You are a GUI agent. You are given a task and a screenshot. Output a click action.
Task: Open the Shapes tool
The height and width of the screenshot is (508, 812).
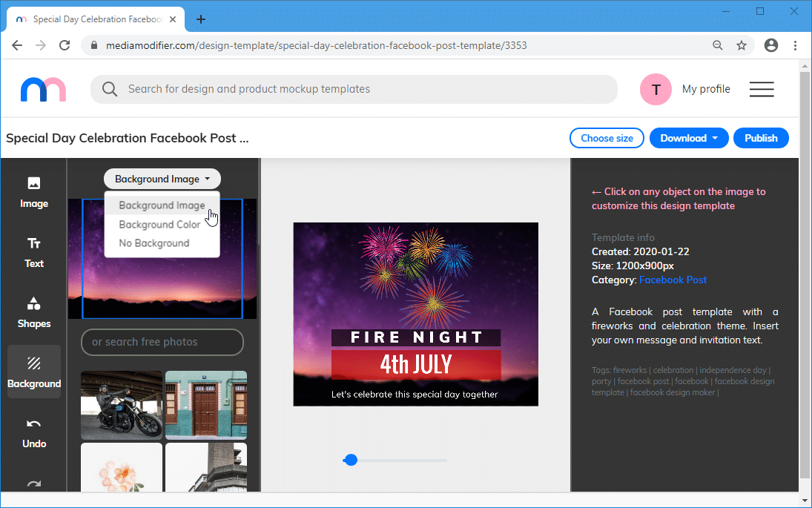pyautogui.click(x=34, y=312)
